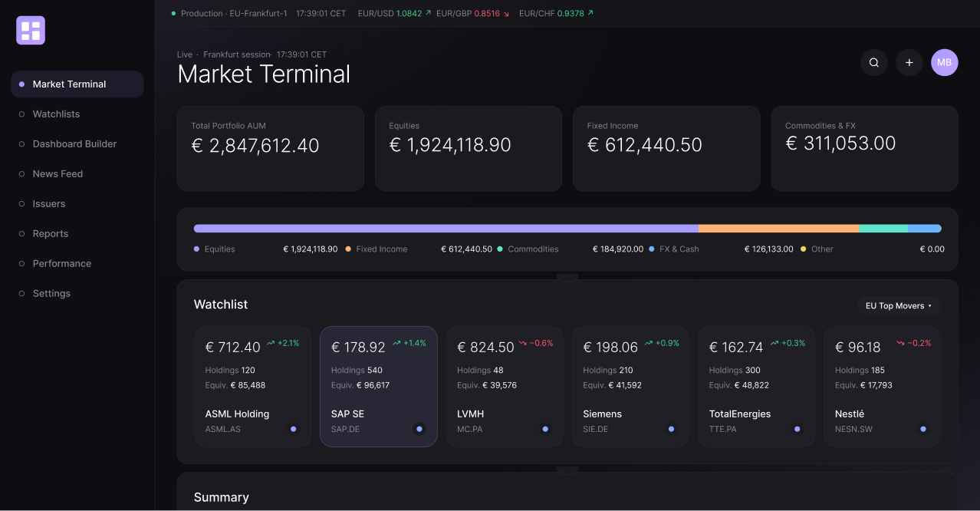
Task: Click the green Production status dot
Action: (173, 13)
